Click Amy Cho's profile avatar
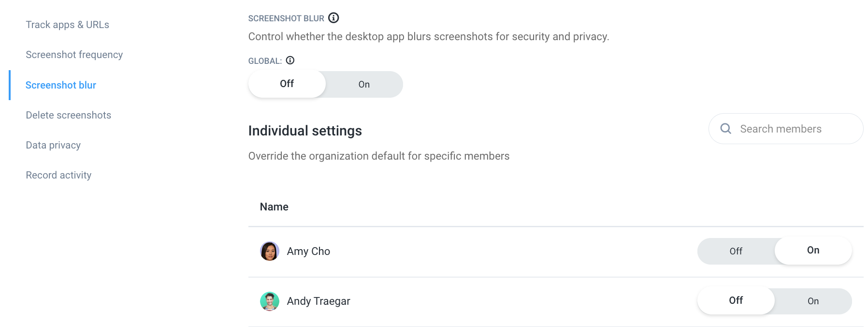Image resolution: width=868 pixels, height=327 pixels. (x=270, y=251)
